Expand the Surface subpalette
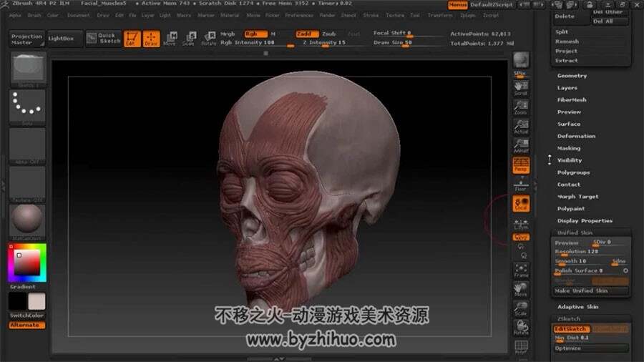Image resolution: width=644 pixels, height=362 pixels. point(569,124)
